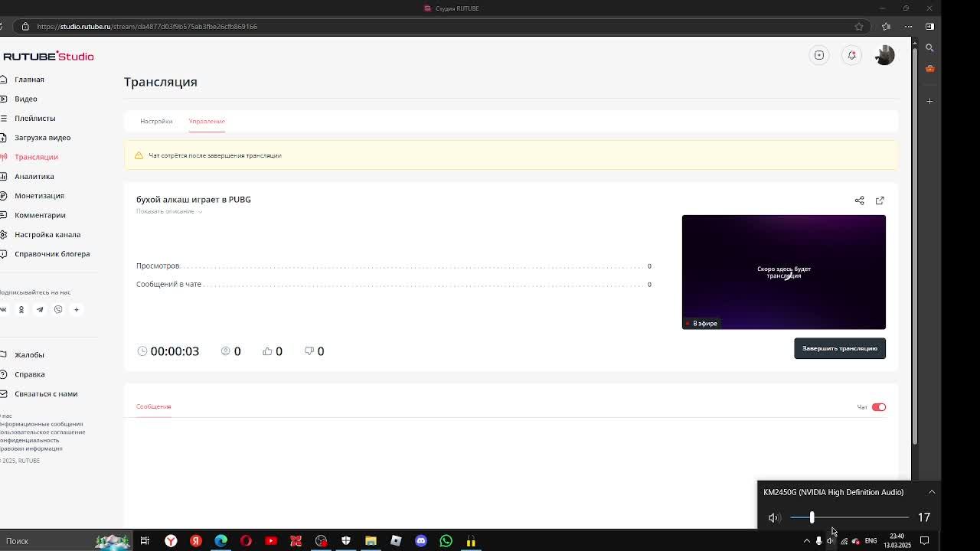Click the tray microphone icon
The image size is (980, 551).
[x=818, y=541]
